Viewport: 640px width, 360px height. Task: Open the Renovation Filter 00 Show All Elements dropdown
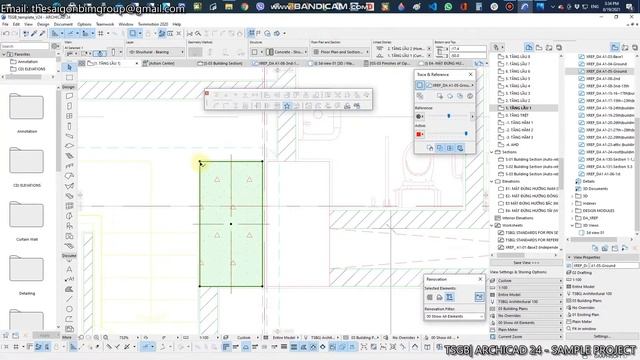(x=454, y=316)
